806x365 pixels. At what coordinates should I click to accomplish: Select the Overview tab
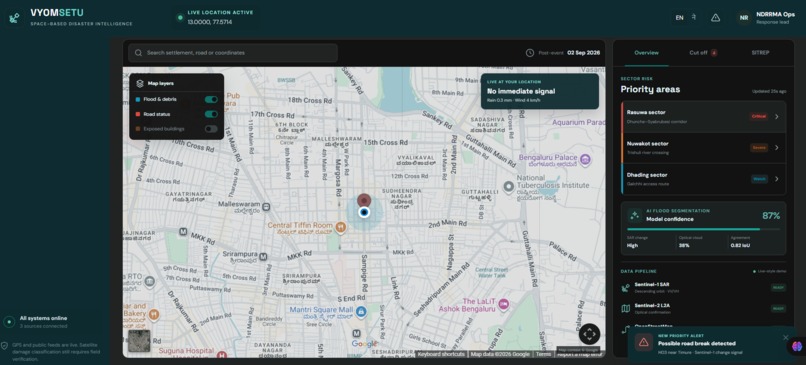646,53
